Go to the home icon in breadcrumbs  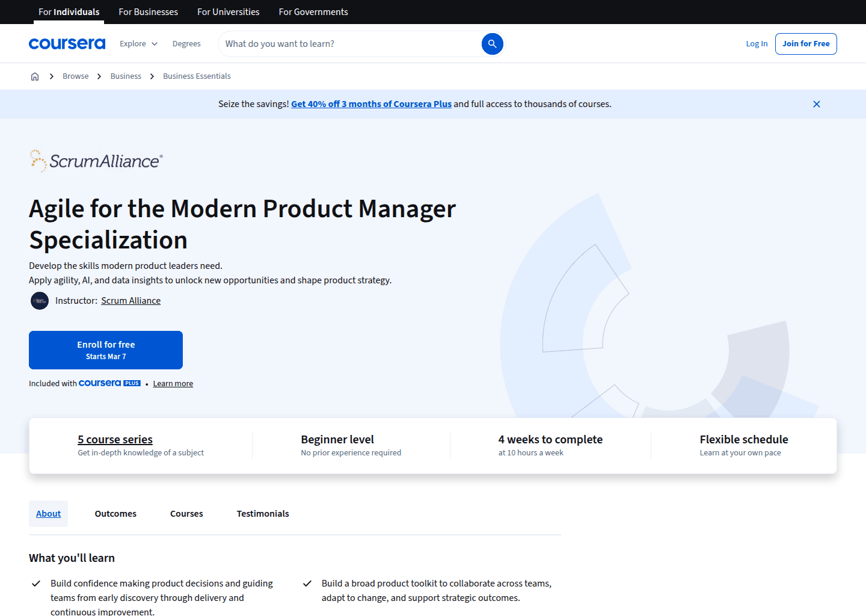tap(35, 76)
